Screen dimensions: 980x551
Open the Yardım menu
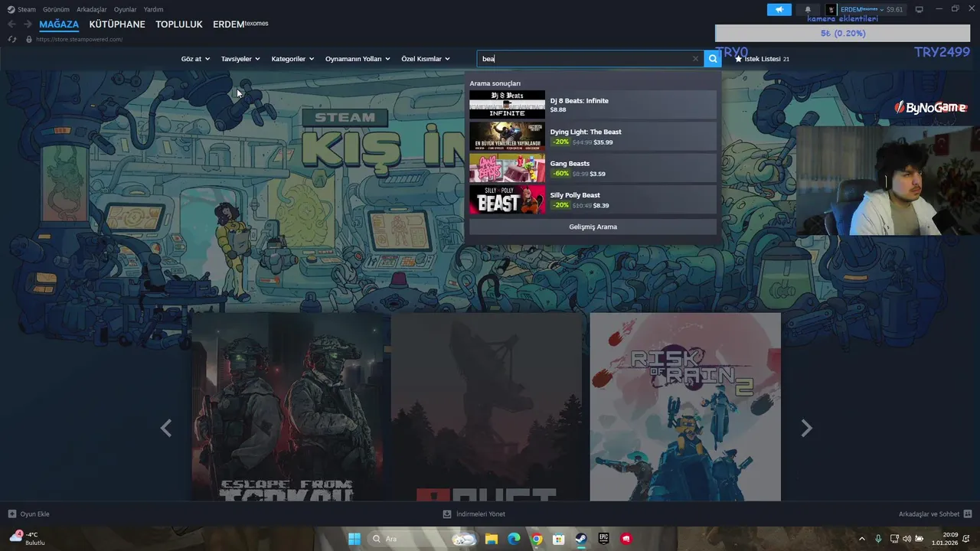coord(153,9)
